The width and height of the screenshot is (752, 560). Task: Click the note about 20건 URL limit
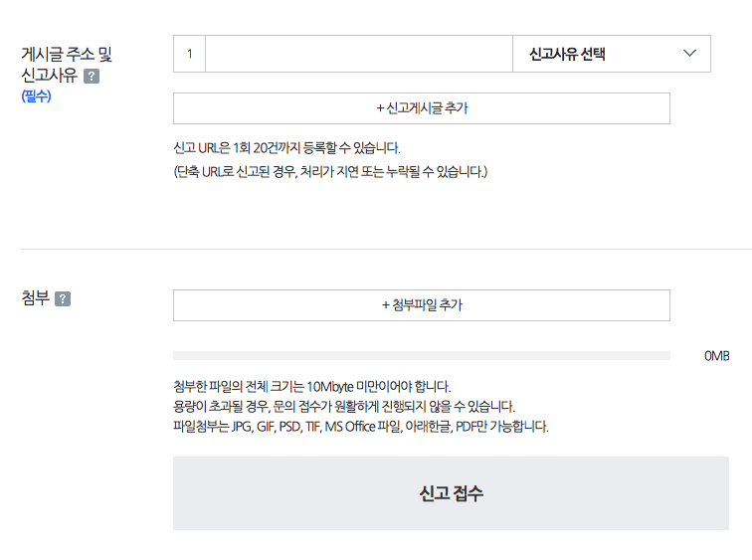286,147
